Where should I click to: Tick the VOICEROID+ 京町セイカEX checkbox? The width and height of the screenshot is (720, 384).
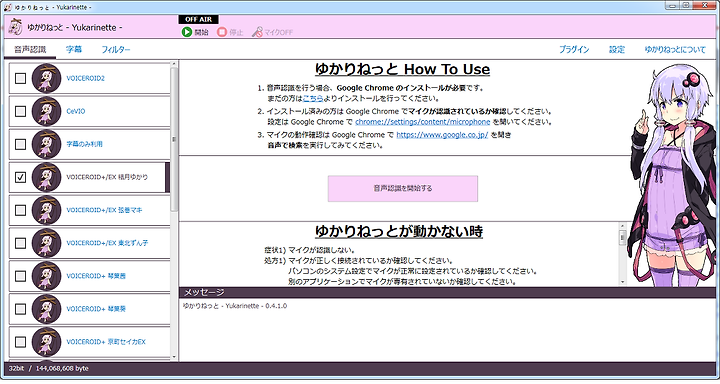[x=20, y=342]
